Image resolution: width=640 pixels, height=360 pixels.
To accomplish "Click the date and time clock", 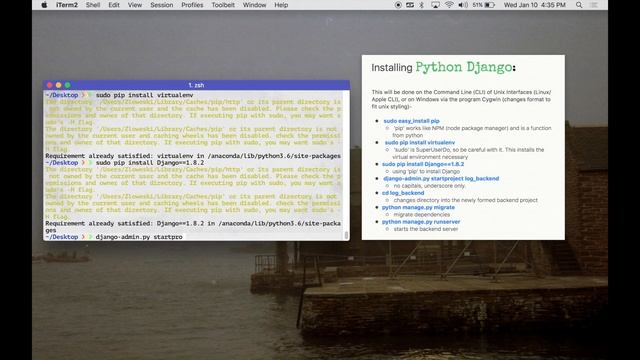I will click(534, 5).
